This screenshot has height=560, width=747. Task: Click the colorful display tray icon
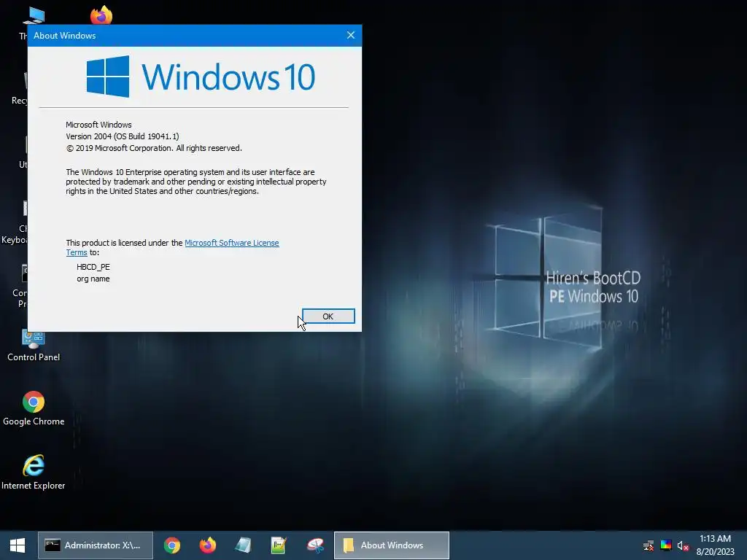click(665, 545)
